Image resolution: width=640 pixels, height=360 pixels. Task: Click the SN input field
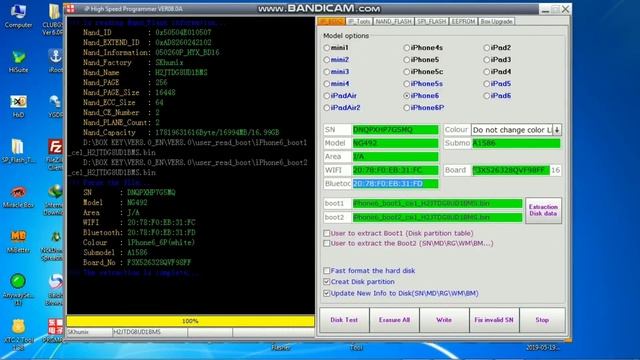tap(395, 130)
